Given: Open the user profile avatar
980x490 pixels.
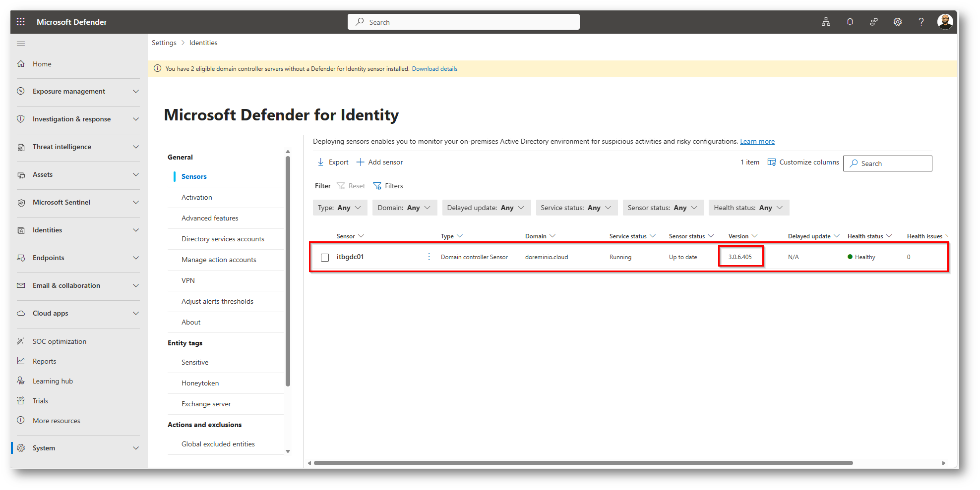Looking at the screenshot, I should pos(945,21).
